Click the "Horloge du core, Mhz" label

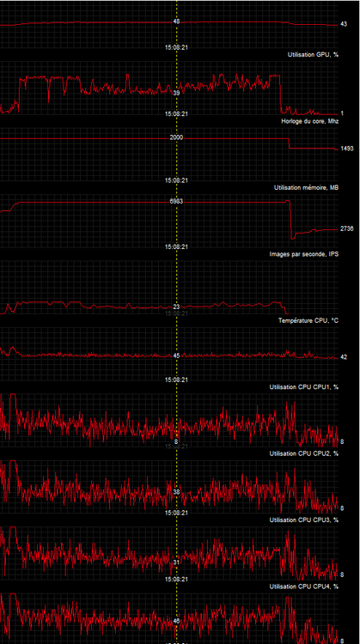(310, 121)
